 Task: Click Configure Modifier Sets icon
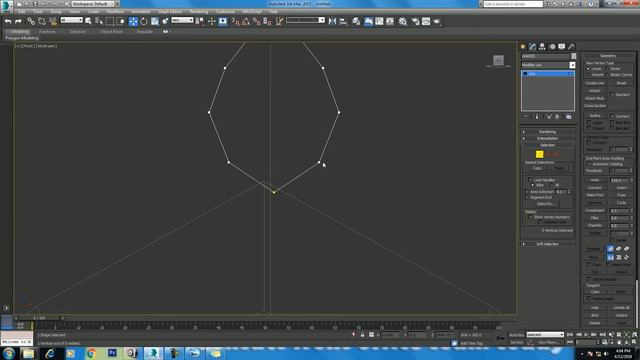569,117
